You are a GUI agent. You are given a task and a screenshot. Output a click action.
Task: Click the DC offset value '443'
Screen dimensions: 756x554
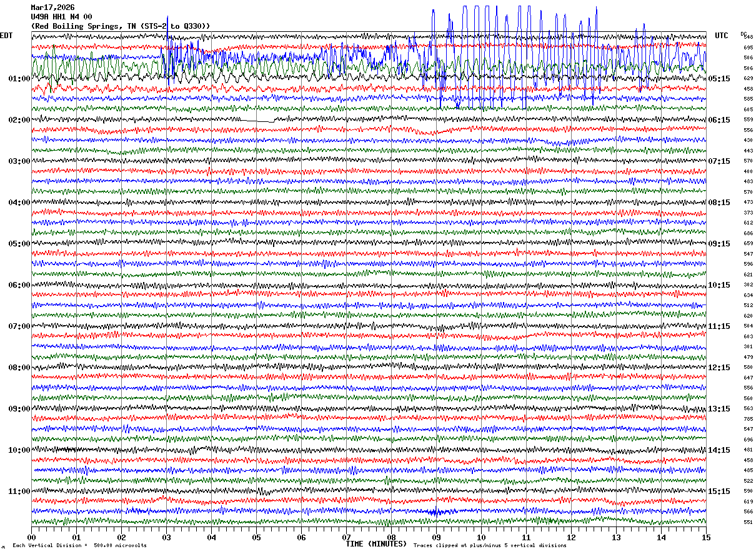pyautogui.click(x=748, y=151)
